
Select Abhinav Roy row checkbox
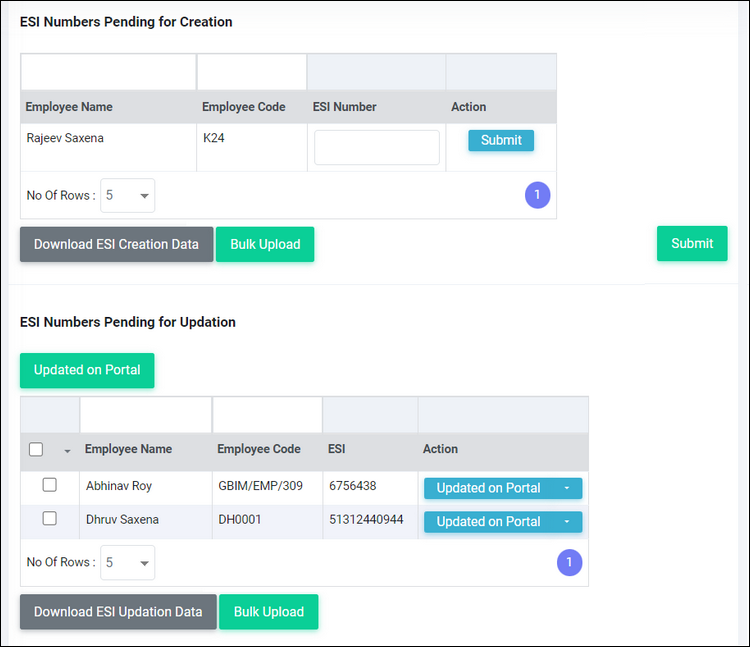point(50,485)
